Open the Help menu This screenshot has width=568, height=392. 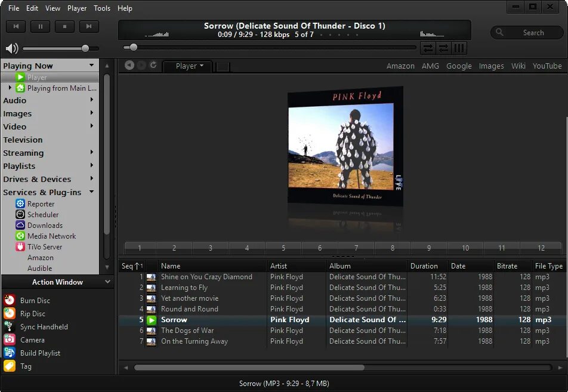tap(125, 8)
